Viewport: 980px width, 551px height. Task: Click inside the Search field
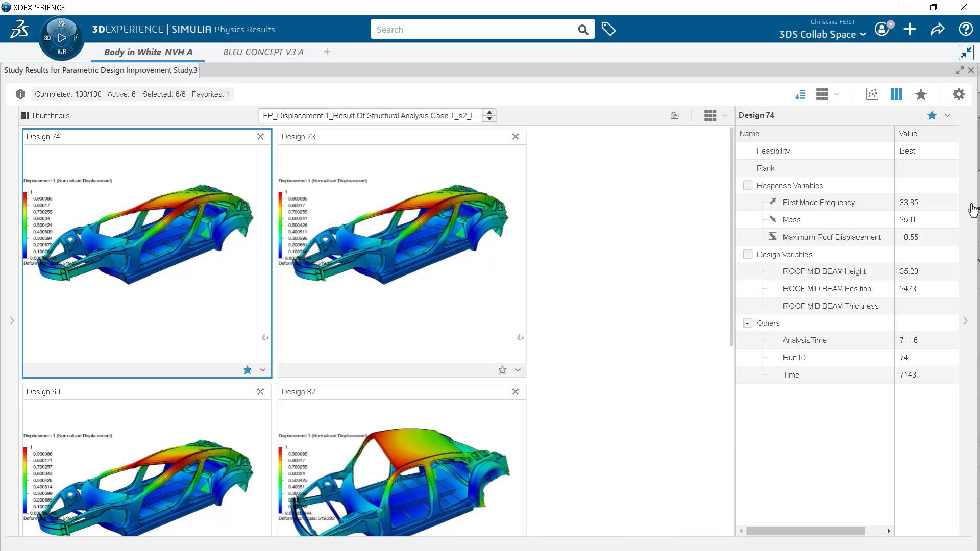coord(475,30)
